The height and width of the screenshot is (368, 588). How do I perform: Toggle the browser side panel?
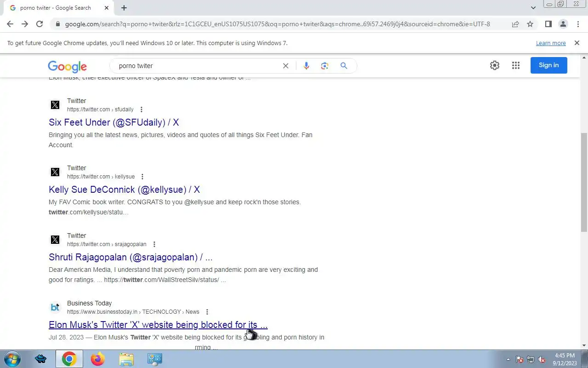pyautogui.click(x=548, y=24)
